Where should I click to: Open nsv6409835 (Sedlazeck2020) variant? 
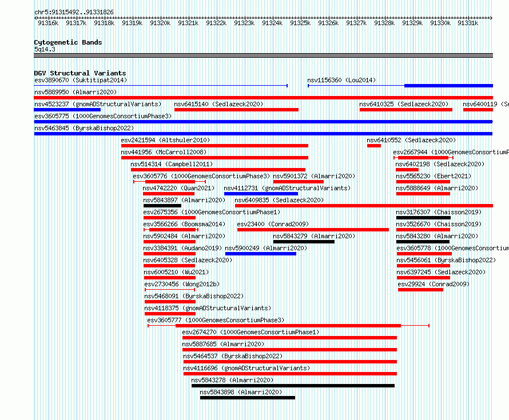(x=279, y=200)
